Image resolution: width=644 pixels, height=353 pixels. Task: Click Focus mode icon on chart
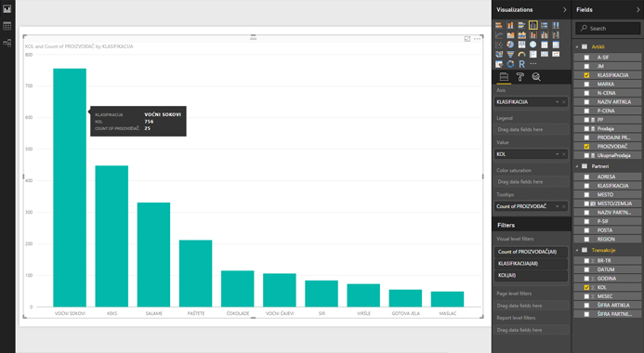[x=467, y=39]
